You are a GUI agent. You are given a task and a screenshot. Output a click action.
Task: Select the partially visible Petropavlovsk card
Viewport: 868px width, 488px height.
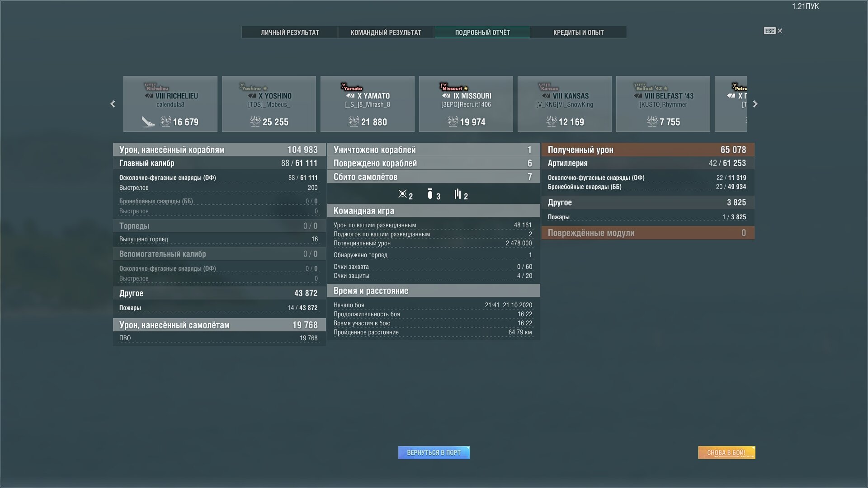(731, 104)
